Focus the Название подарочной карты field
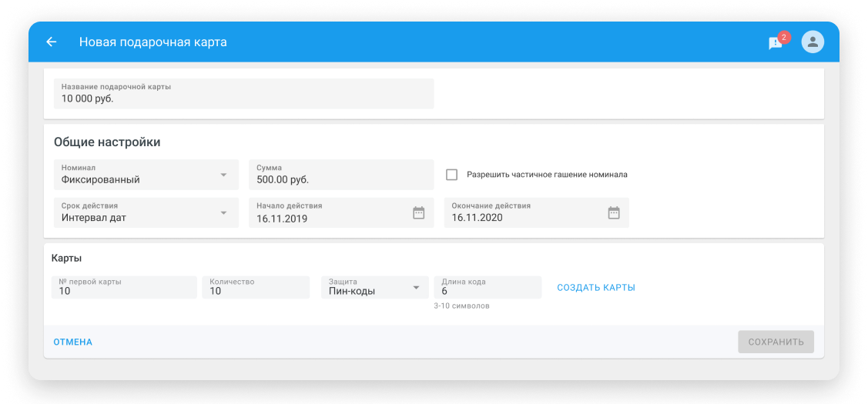 click(x=243, y=94)
